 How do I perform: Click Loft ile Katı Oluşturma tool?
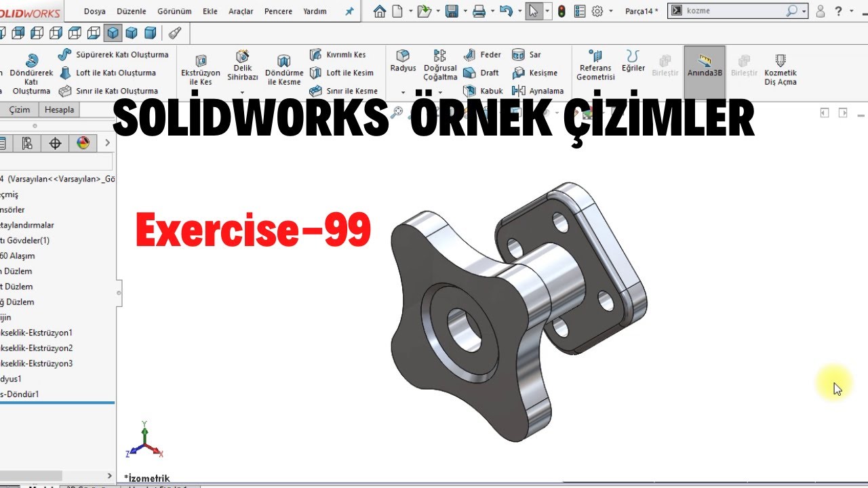pos(107,73)
